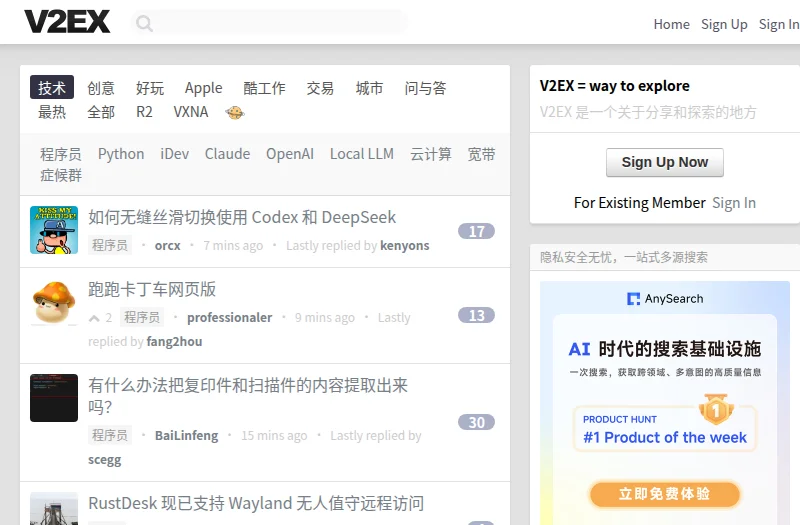This screenshot has width=800, height=525.
Task: Select the 技术 tab
Action: point(52,88)
